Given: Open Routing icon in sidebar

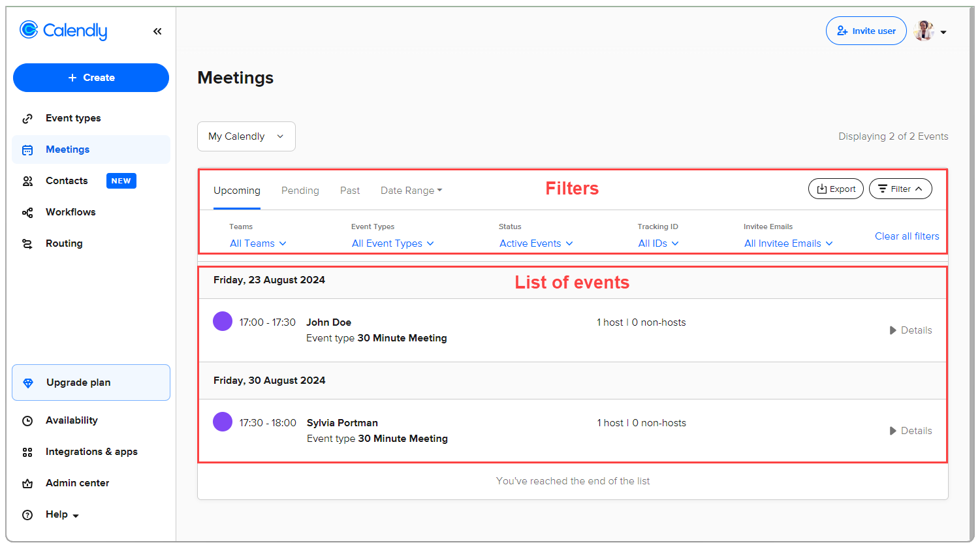Looking at the screenshot, I should 27,243.
